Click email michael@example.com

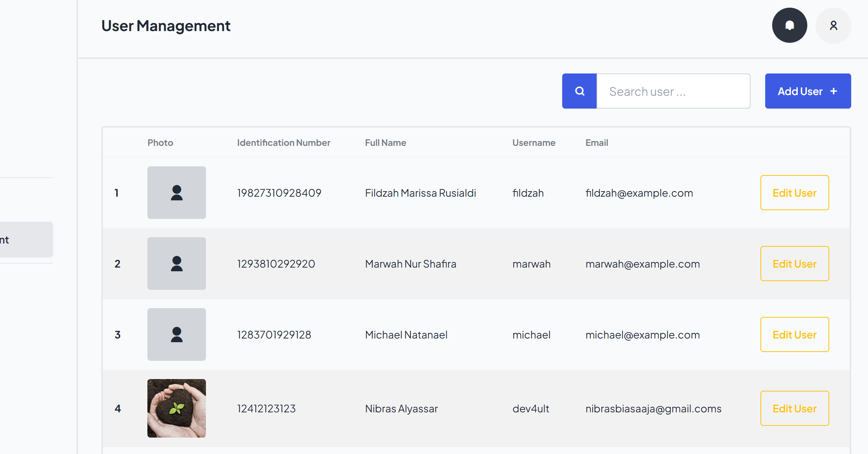coord(643,335)
